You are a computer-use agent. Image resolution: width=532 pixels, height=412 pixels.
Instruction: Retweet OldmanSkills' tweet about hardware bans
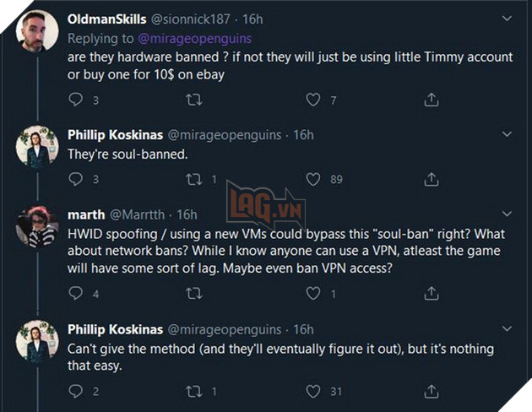[x=193, y=100]
